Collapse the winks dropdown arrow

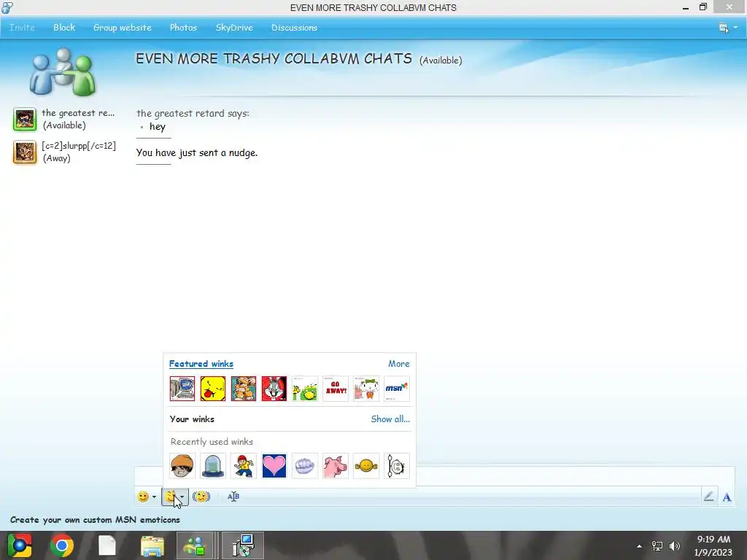pos(182,497)
